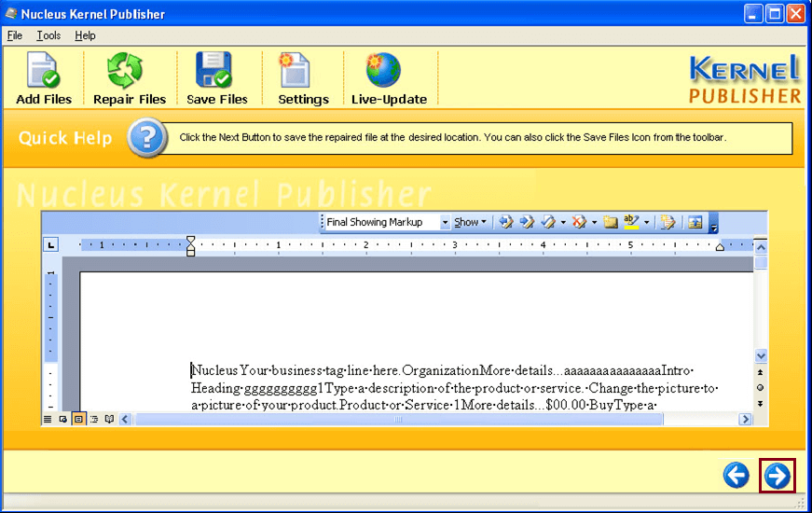The height and width of the screenshot is (513, 812).
Task: Click the document text starting with Nucleus
Action: [x=455, y=387]
